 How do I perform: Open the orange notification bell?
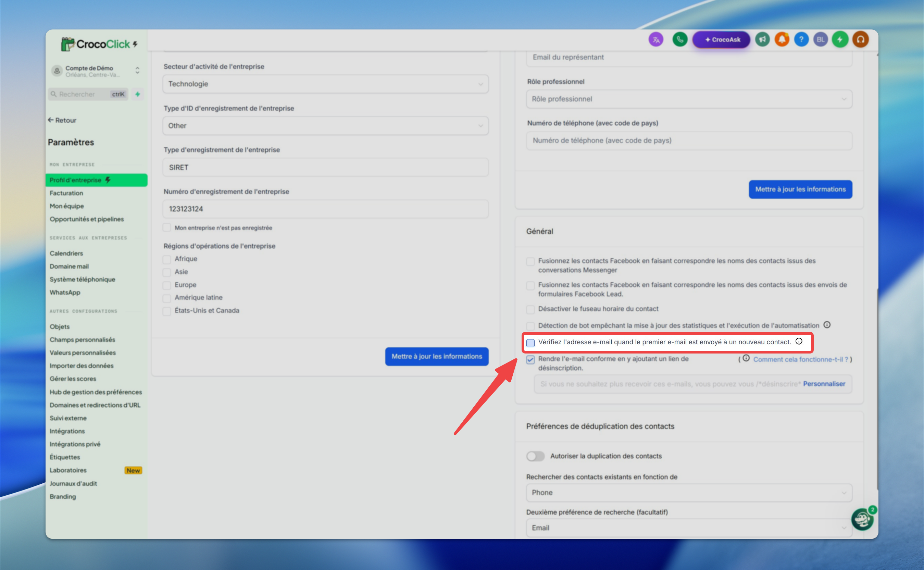click(x=782, y=40)
